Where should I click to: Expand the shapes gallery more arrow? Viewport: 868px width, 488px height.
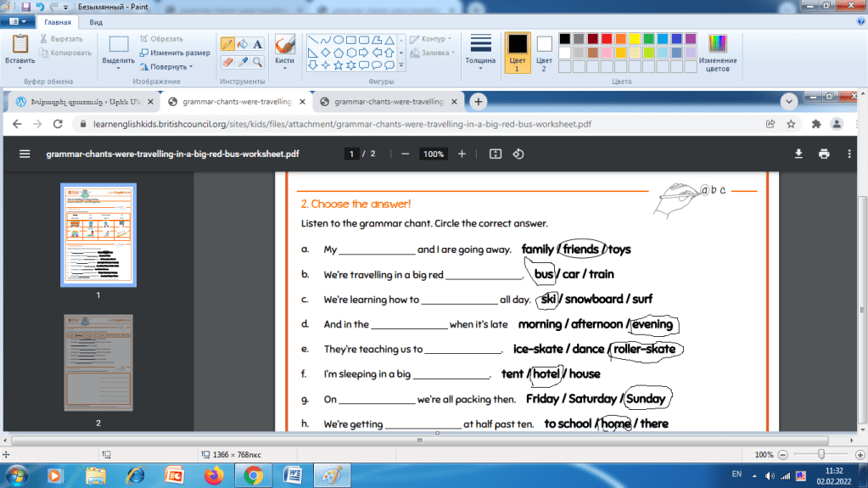(x=401, y=65)
